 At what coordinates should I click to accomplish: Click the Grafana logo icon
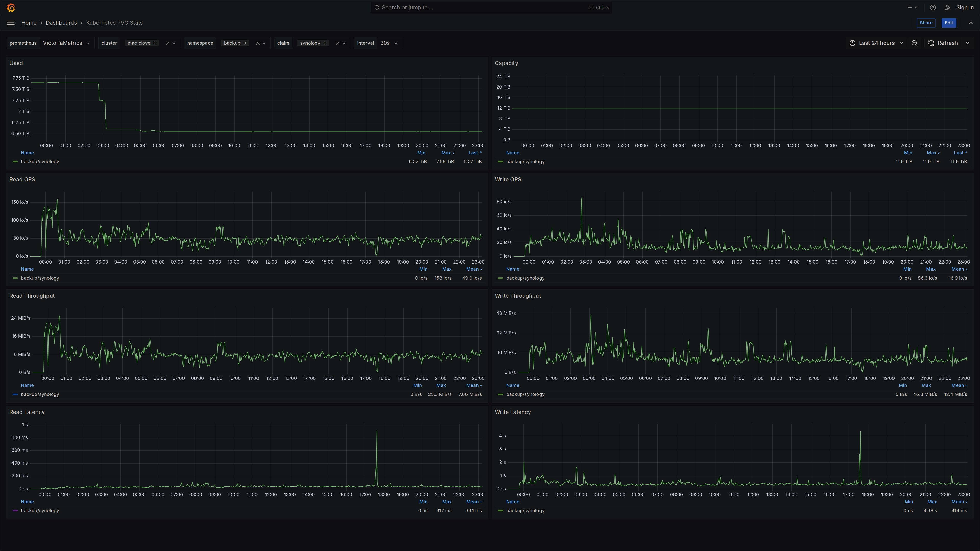11,8
